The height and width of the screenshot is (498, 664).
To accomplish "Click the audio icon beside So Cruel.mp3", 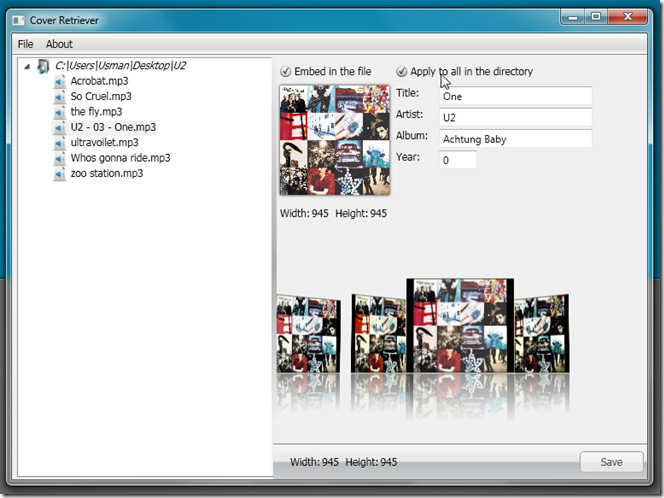I will [60, 97].
